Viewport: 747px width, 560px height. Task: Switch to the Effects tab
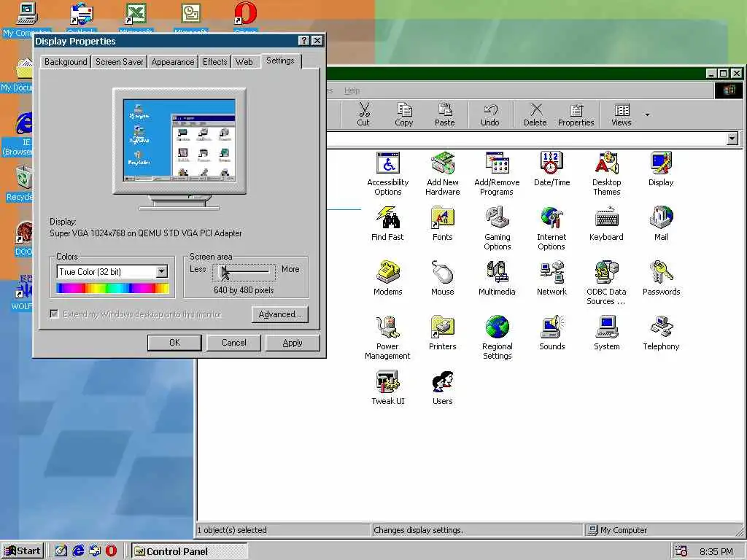(x=215, y=62)
